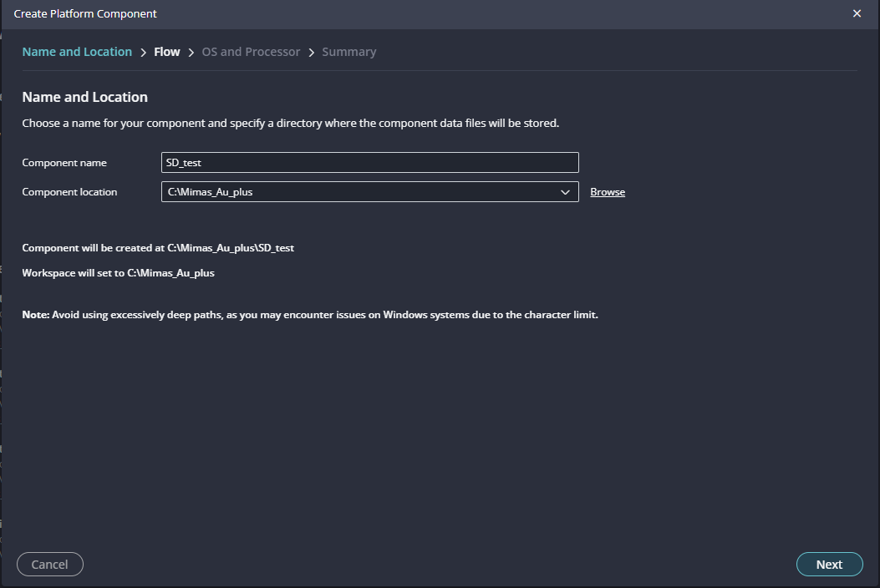
Task: Focus the Component name input field
Action: [x=369, y=163]
